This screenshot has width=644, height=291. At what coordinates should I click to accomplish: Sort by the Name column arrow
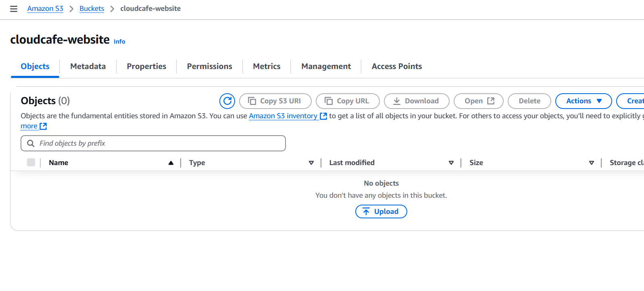(x=171, y=163)
